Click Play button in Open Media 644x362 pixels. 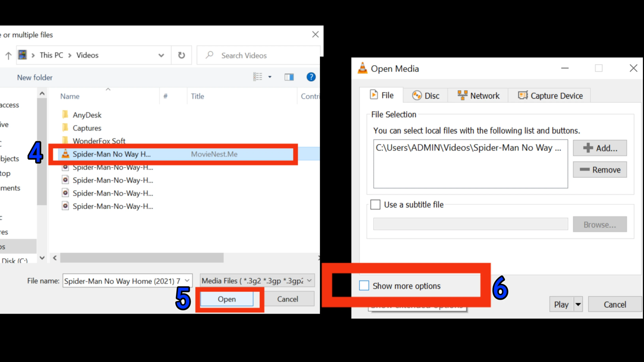[x=561, y=304]
